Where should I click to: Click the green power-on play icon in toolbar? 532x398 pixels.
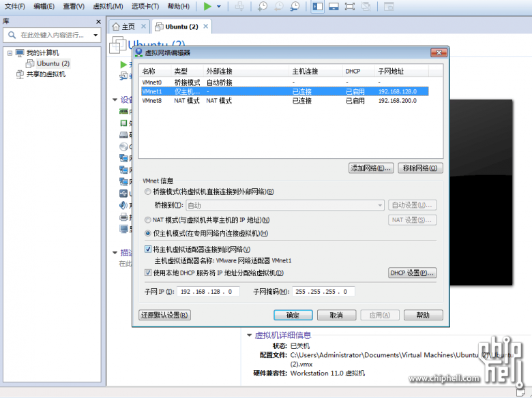pyautogui.click(x=207, y=6)
